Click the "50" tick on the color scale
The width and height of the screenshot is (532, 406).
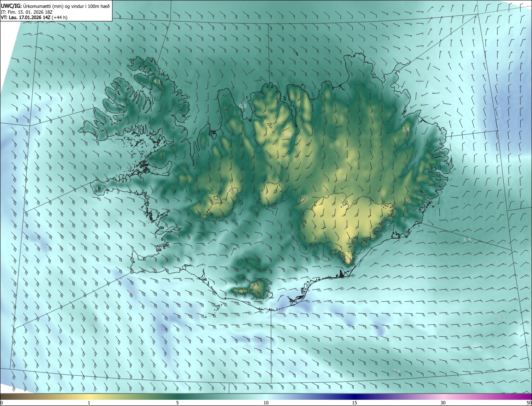point(529,403)
